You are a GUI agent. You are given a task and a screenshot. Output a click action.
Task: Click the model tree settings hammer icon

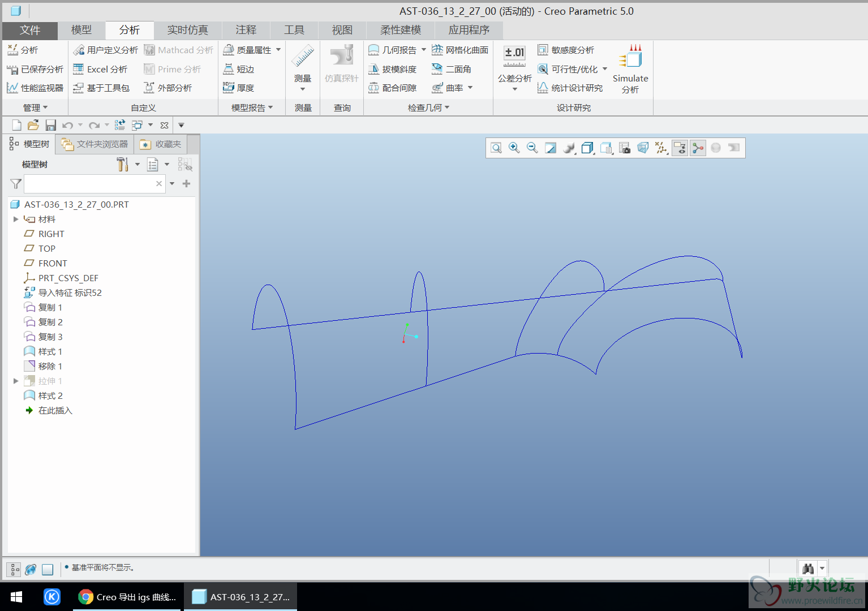(123, 165)
